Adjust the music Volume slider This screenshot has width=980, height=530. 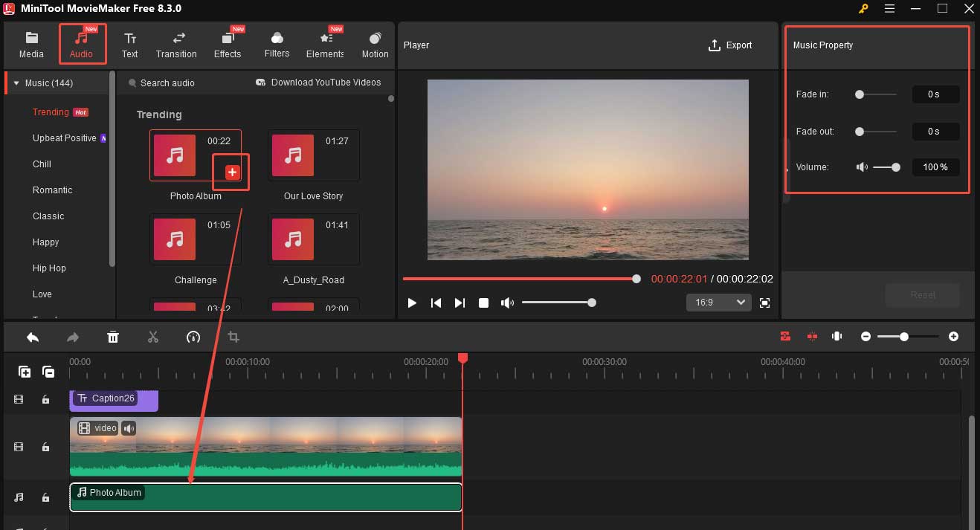click(x=886, y=167)
